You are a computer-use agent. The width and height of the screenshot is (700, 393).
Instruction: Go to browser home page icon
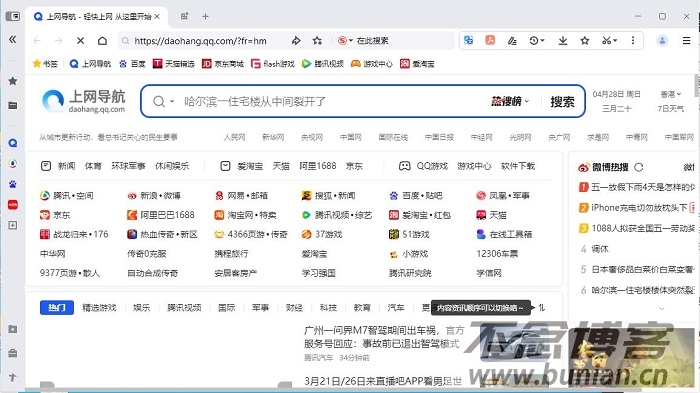tap(102, 41)
